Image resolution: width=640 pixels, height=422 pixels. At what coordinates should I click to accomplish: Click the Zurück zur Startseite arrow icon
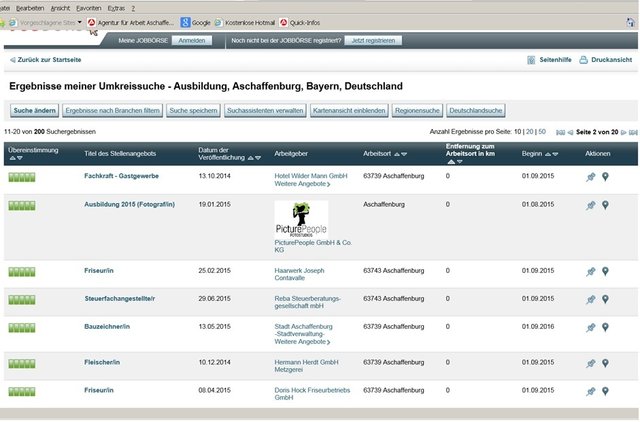[13, 60]
